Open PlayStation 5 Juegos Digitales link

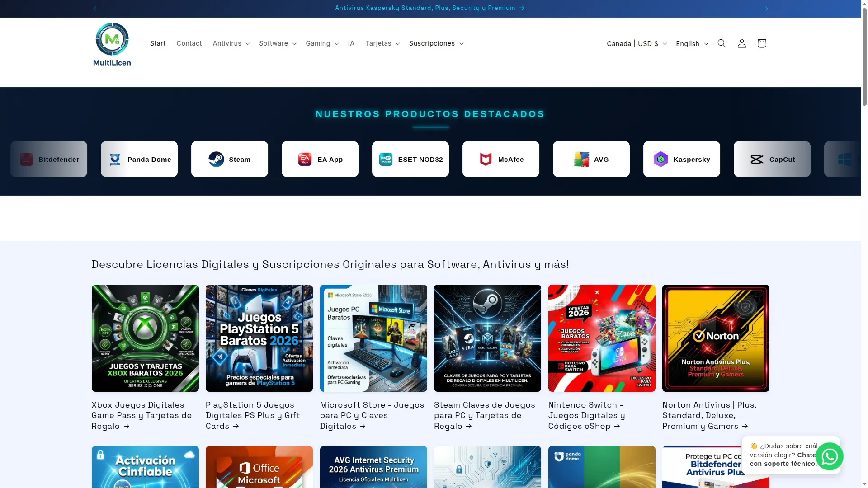(253, 416)
